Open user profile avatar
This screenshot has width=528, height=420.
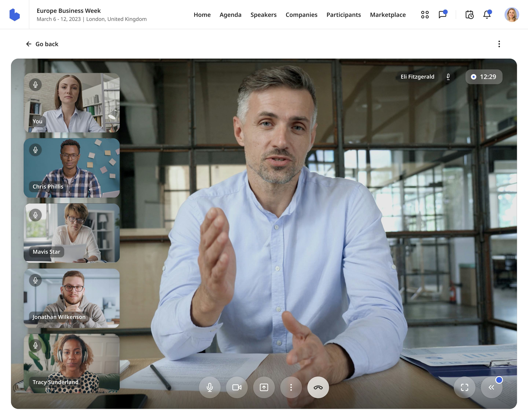click(511, 15)
